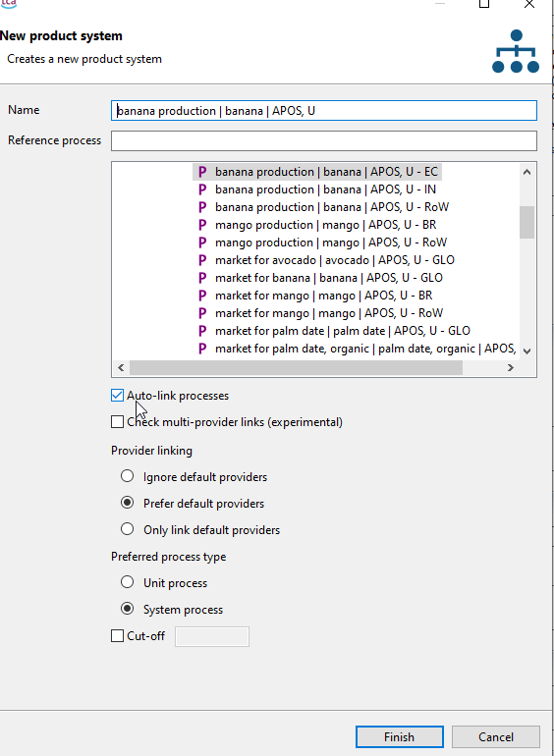
Task: Click the scroll right arrow of process list
Action: point(510,368)
